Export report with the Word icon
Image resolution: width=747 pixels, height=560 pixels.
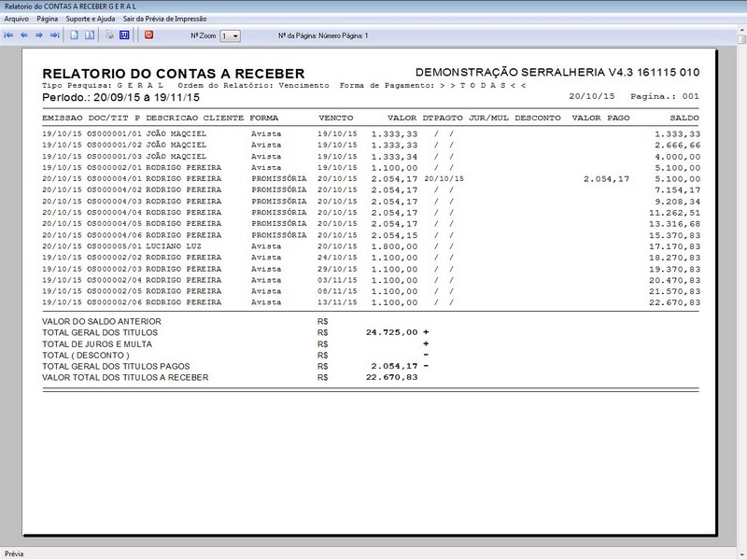coord(124,35)
